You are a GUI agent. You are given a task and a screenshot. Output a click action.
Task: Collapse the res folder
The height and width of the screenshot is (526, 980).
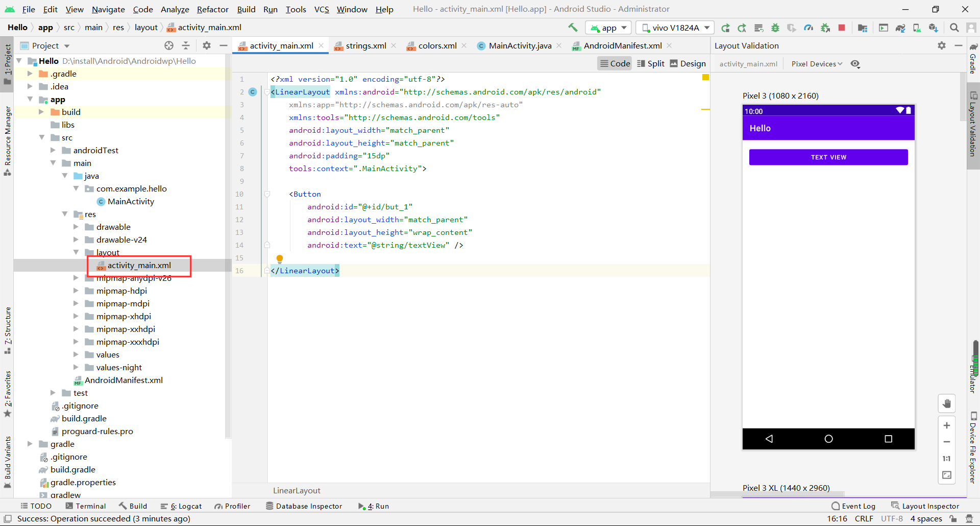(65, 214)
